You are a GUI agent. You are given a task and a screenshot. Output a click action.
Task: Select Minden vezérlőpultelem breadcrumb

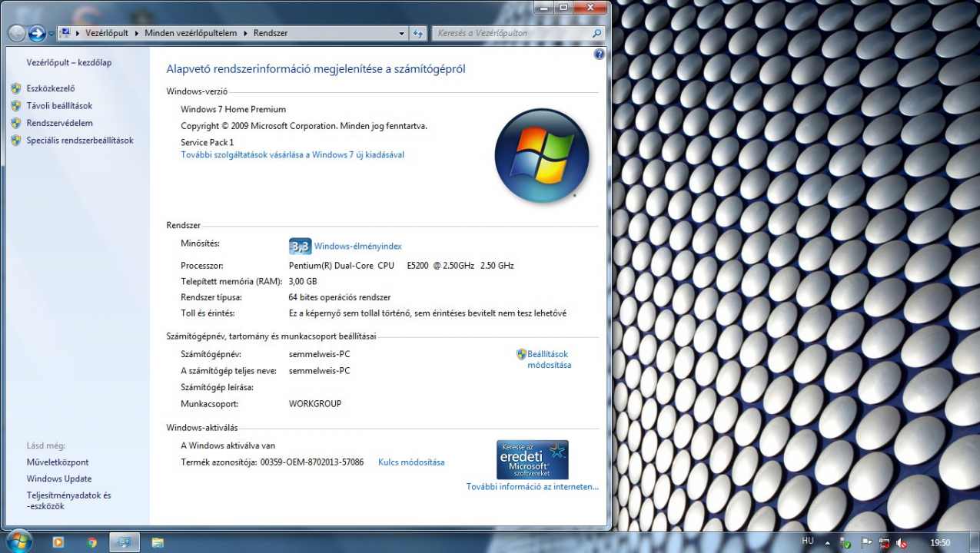[x=191, y=33]
